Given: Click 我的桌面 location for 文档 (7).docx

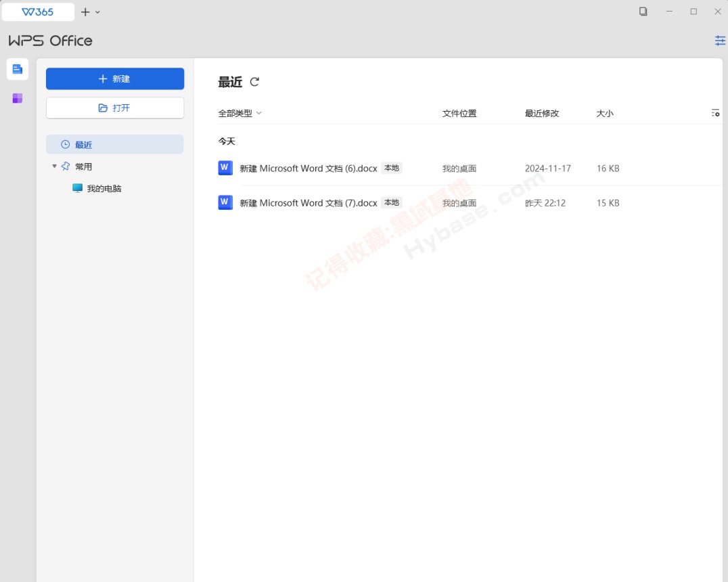Looking at the screenshot, I should point(459,203).
